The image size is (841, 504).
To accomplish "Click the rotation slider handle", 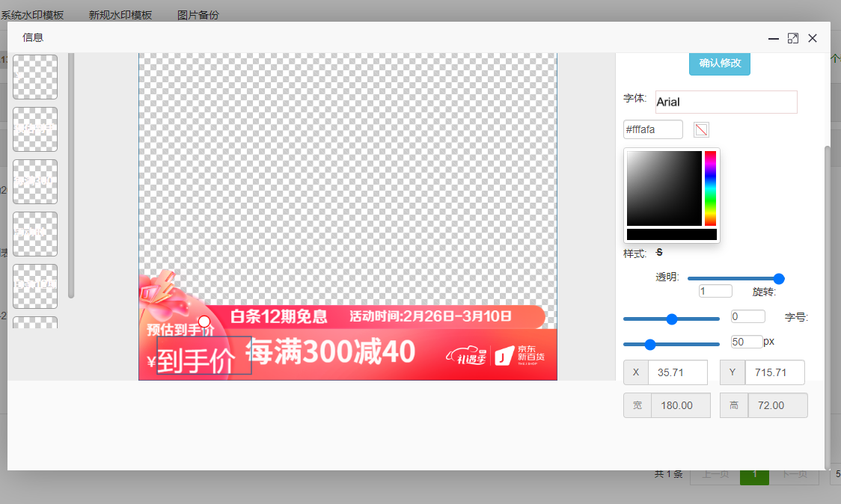I will pyautogui.click(x=671, y=319).
